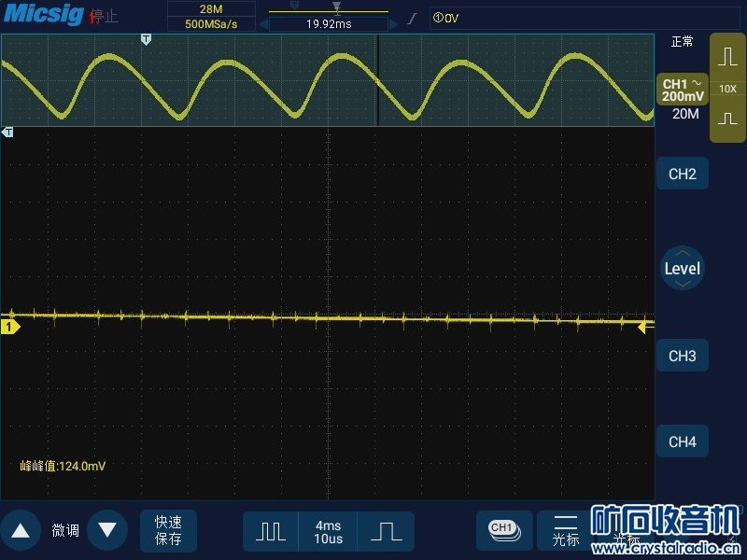Tap the peak-to-peak 峰峰值 124.0mV measurement
Screen dimensions: 747x560
(x=63, y=466)
